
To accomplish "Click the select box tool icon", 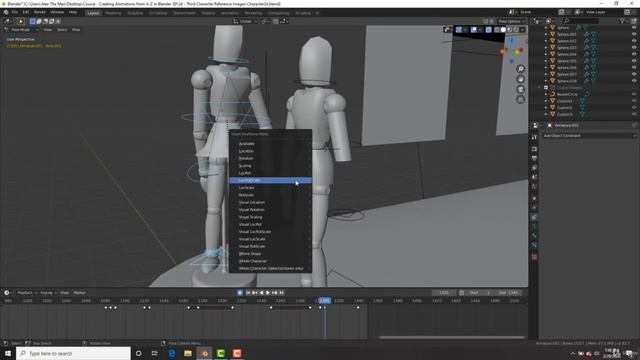I will click(x=20, y=21).
